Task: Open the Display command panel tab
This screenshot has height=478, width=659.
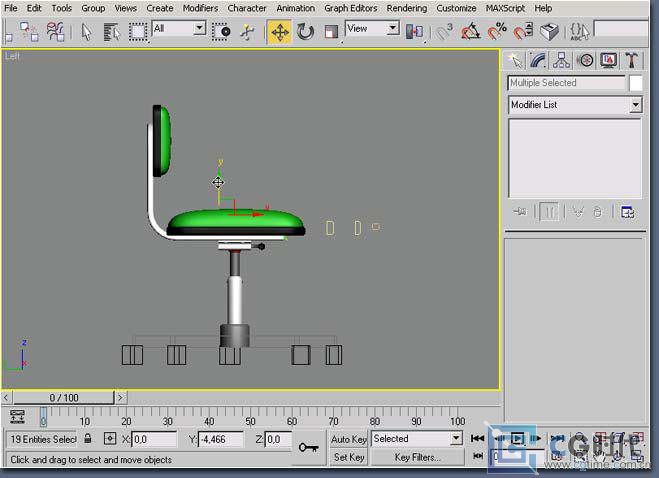Action: [x=609, y=61]
